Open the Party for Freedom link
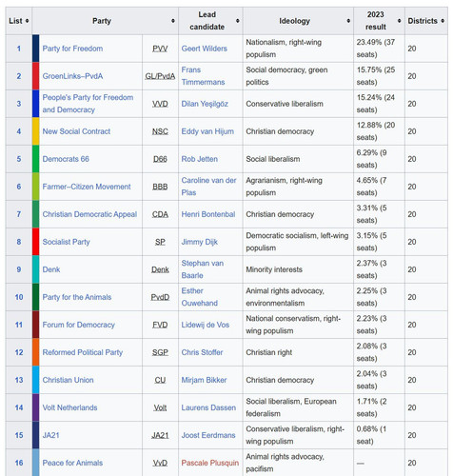 [x=72, y=49]
